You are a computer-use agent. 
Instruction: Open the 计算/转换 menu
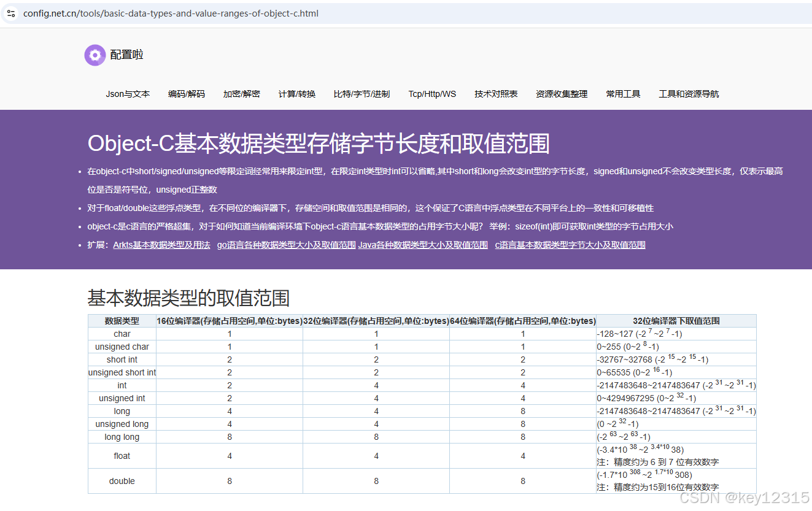tap(297, 94)
